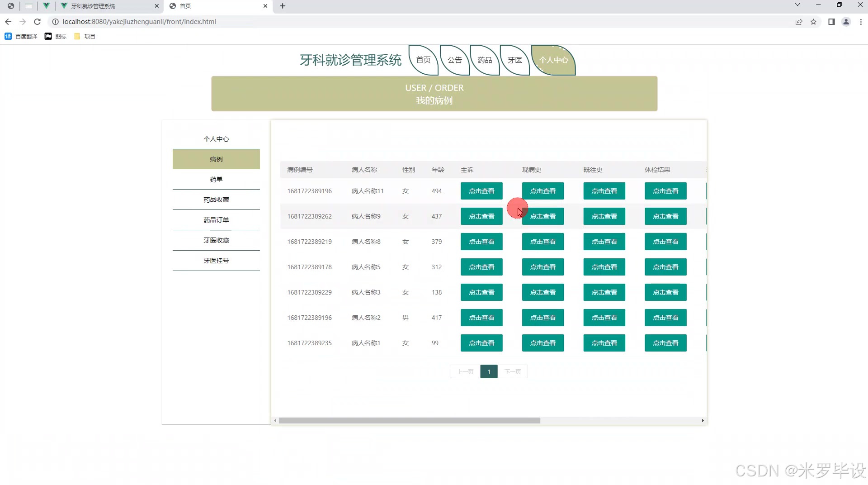The image size is (868, 485).
Task: Select 药单 in the sidebar
Action: 216,179
